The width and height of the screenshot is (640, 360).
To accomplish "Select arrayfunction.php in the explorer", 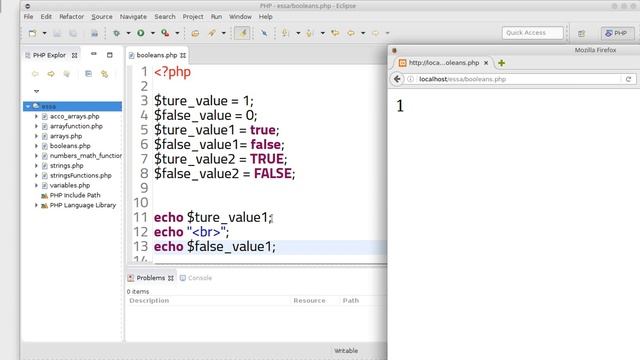I will point(76,126).
